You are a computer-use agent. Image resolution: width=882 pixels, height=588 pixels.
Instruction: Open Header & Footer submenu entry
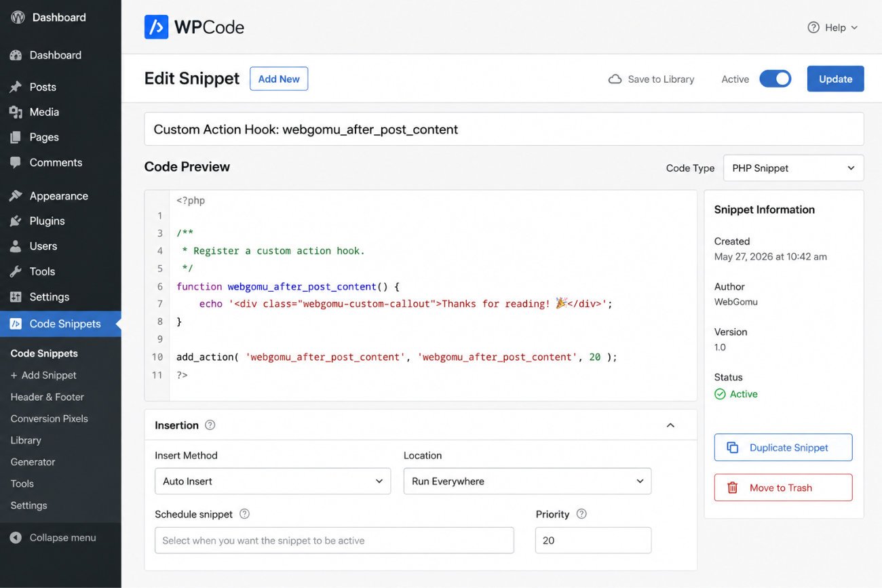tap(47, 397)
